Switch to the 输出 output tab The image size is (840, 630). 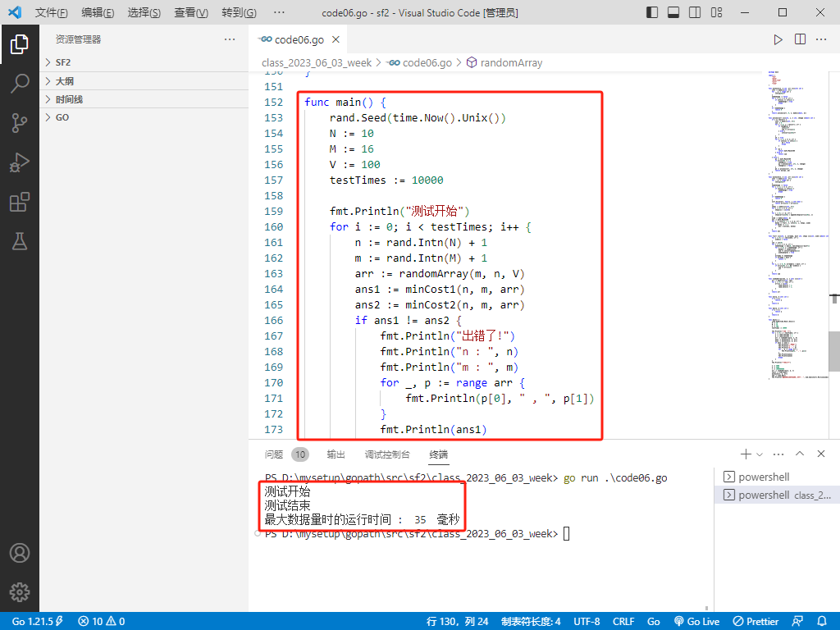336,454
